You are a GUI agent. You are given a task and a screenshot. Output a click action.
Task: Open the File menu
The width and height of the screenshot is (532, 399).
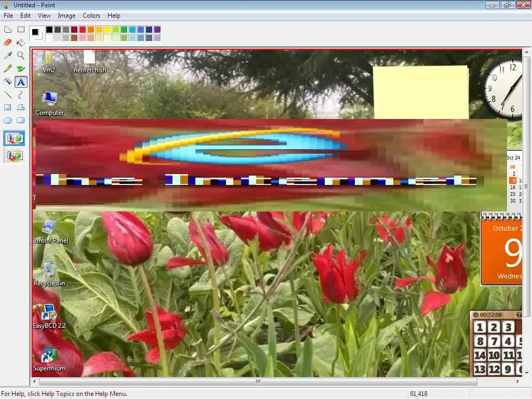[8, 16]
